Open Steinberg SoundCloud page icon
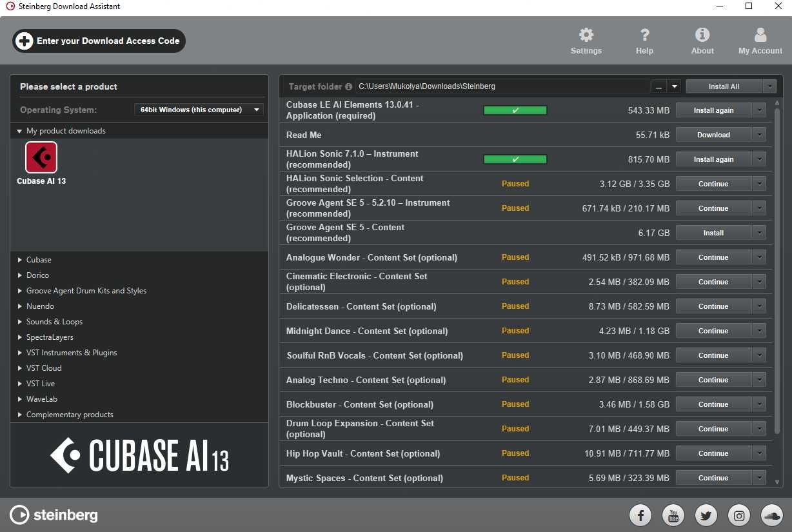 (772, 515)
